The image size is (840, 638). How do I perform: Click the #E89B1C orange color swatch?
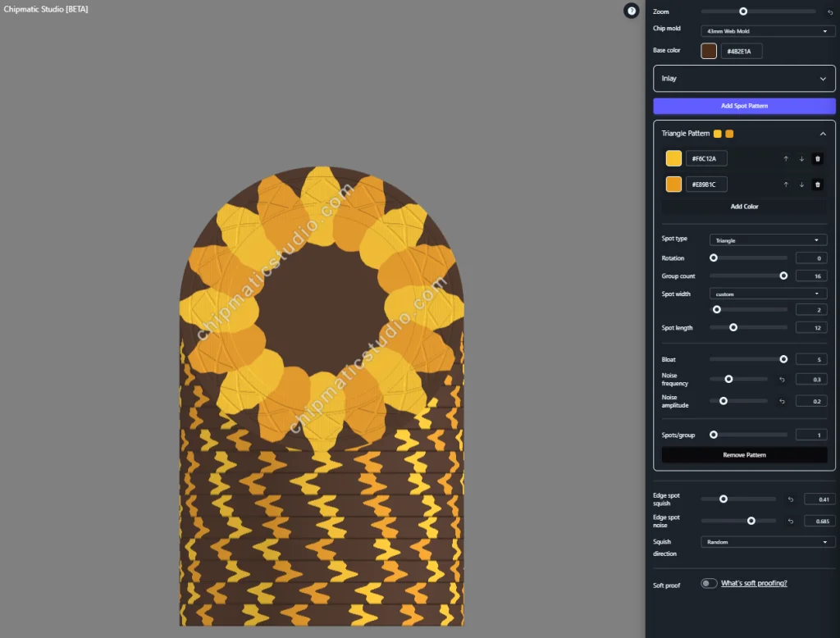(673, 185)
